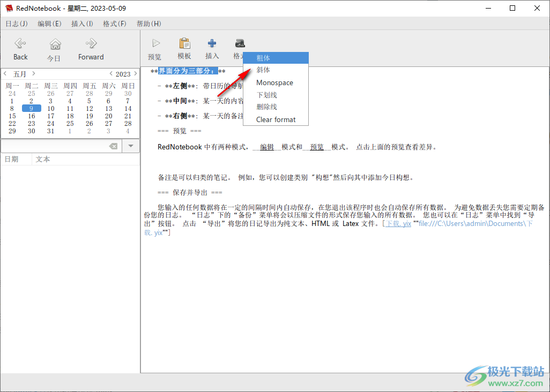
Task: Select calendar day 10
Action: click(x=51, y=108)
